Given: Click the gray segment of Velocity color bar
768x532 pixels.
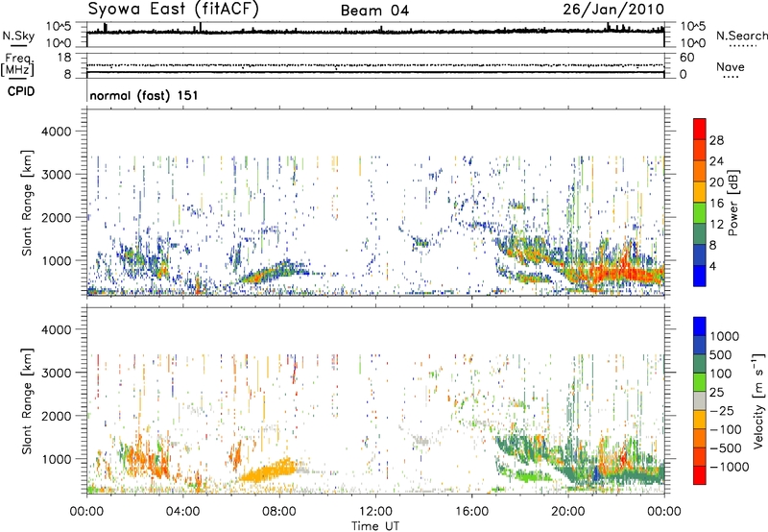Looking at the screenshot, I should point(700,401).
